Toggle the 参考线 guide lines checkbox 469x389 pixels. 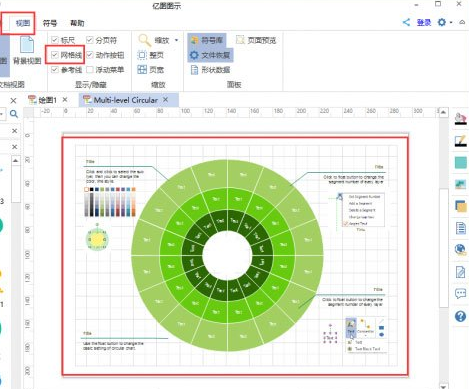point(55,69)
